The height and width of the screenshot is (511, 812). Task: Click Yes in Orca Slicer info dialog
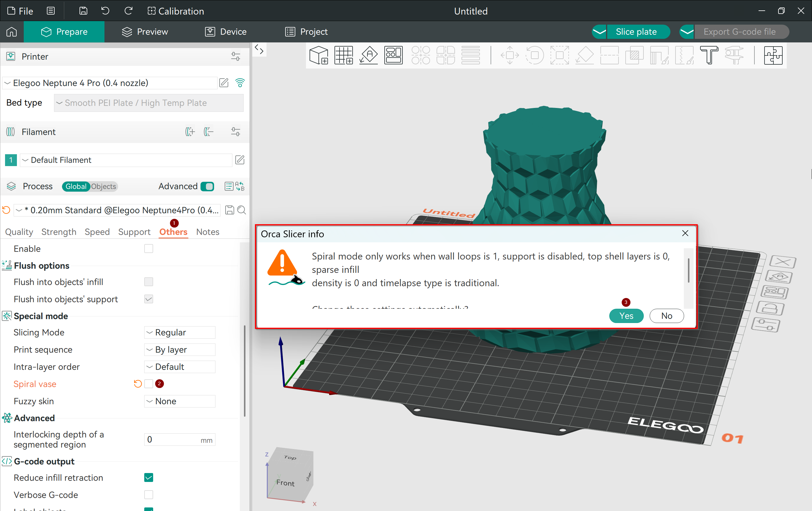[626, 316]
